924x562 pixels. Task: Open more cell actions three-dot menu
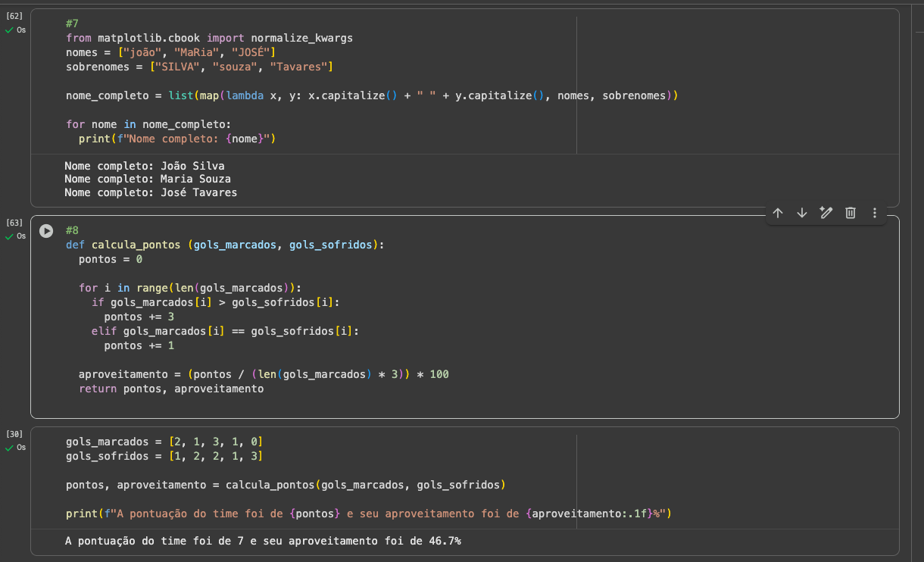pos(875,214)
